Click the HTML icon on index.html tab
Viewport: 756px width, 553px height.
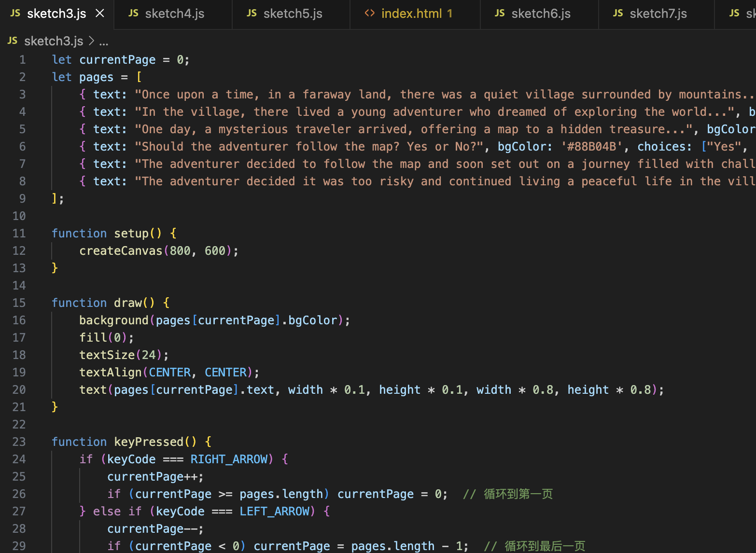coord(370,14)
